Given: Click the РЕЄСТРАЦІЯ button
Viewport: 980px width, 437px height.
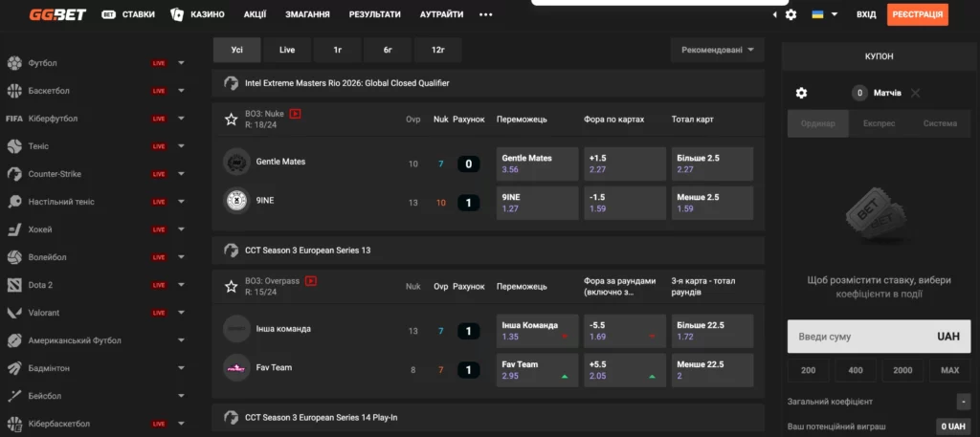Looking at the screenshot, I should (x=917, y=14).
